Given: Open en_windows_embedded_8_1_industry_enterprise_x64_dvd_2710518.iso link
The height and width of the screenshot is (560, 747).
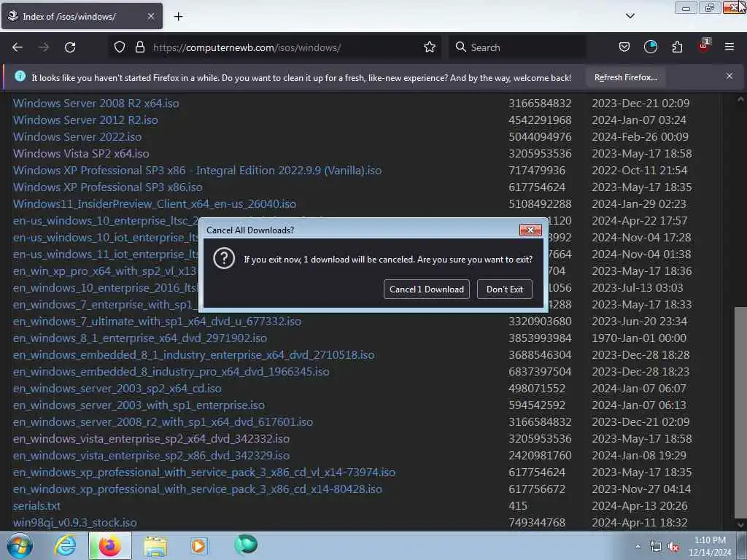Looking at the screenshot, I should click(194, 355).
